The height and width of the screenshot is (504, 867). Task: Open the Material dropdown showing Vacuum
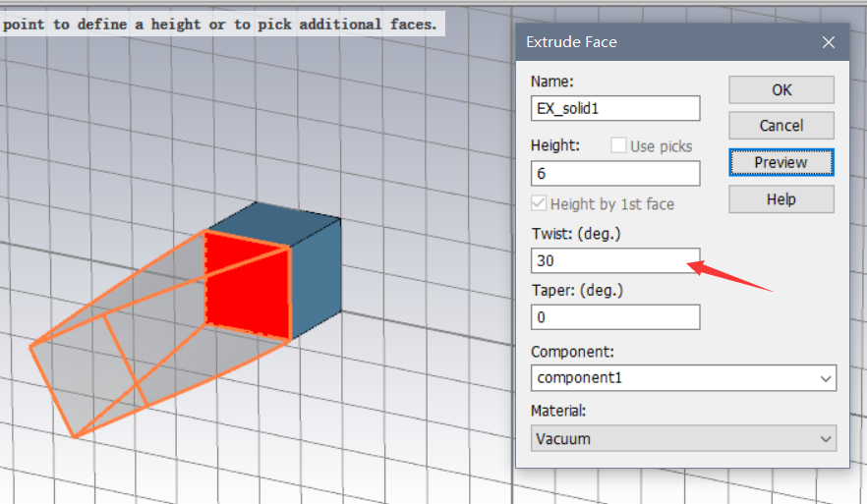[683, 439]
